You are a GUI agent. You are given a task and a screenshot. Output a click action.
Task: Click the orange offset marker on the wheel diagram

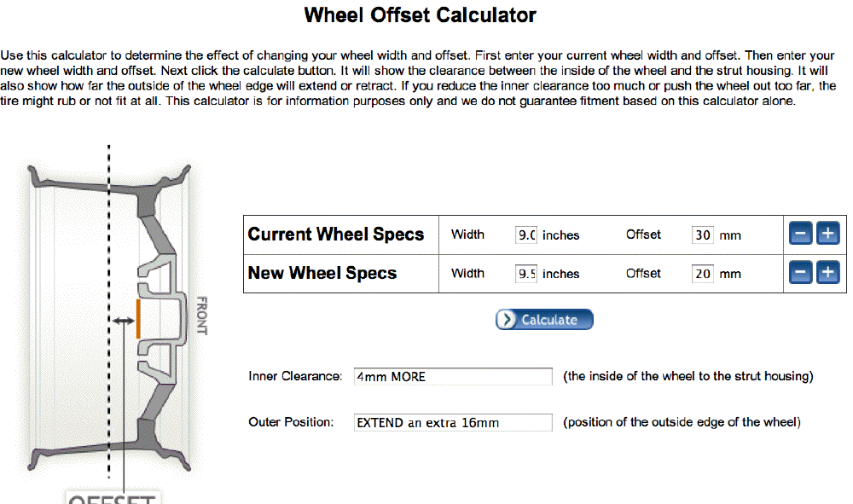click(137, 319)
